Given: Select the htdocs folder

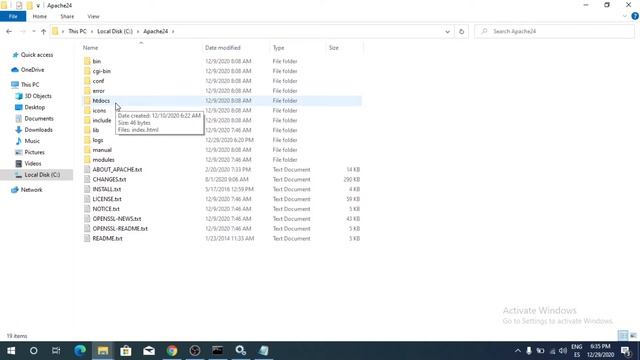Looking at the screenshot, I should 222,100.
